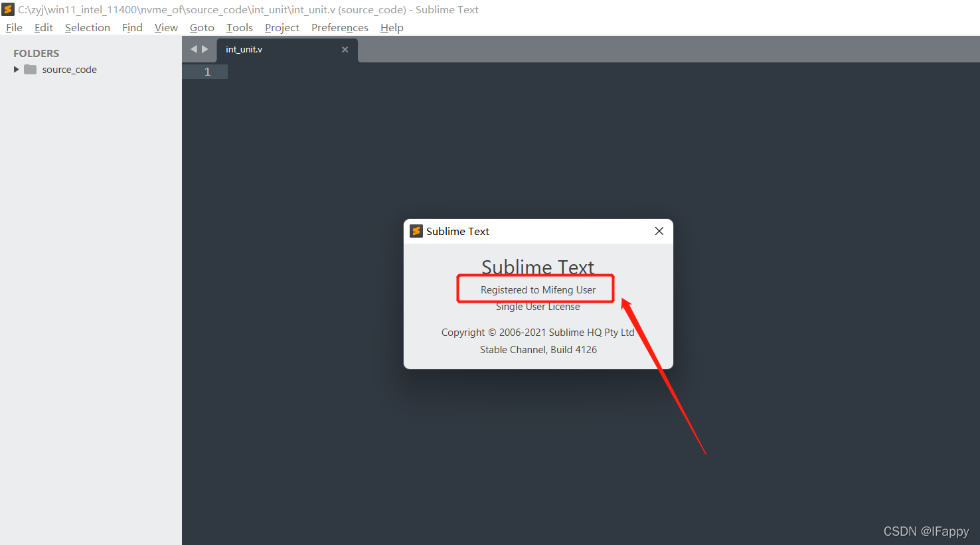Open the View menu

tap(166, 27)
